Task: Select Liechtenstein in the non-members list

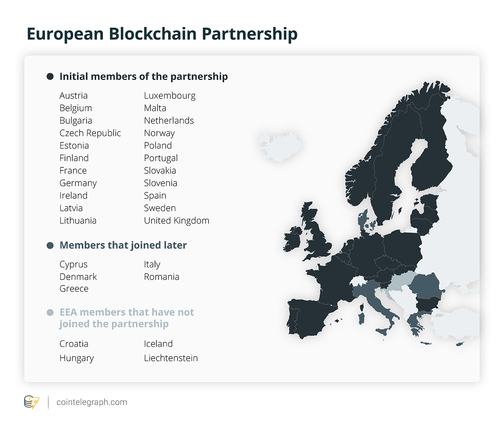Action: coord(171,358)
